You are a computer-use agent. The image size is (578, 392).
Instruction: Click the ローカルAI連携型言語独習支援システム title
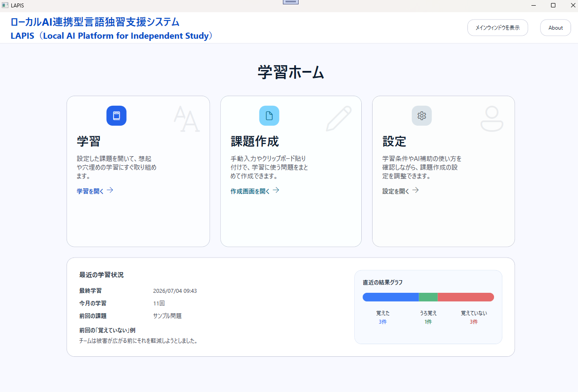tap(95, 22)
